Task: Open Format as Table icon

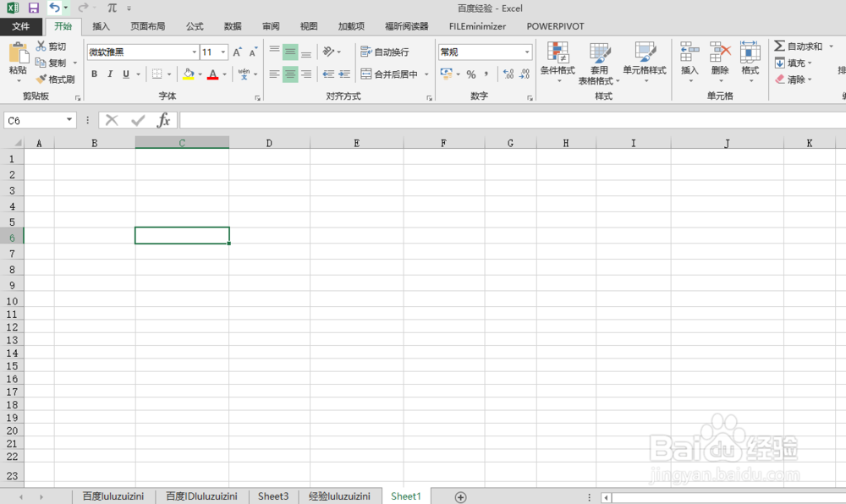Action: [599, 52]
